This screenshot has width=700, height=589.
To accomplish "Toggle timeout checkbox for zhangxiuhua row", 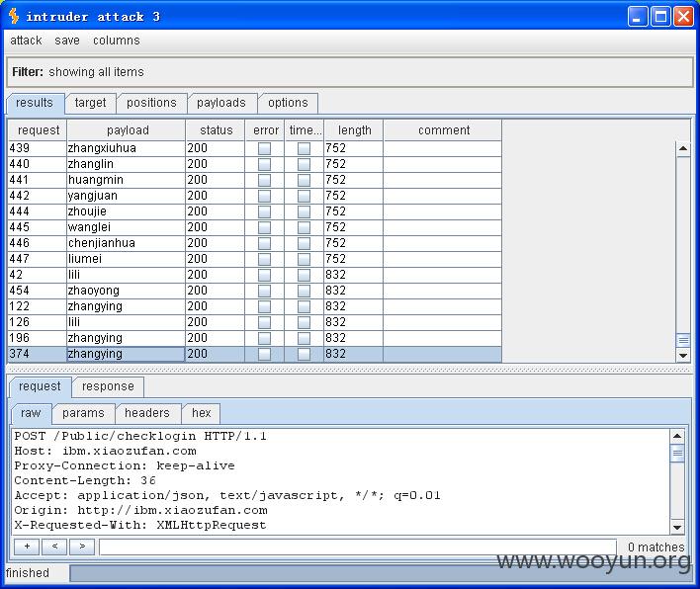I will (x=304, y=148).
